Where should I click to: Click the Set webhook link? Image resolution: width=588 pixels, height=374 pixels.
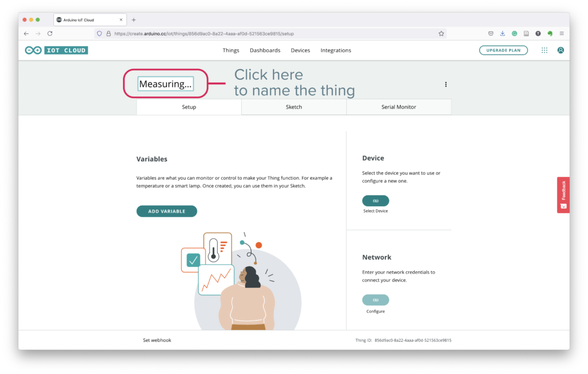157,340
